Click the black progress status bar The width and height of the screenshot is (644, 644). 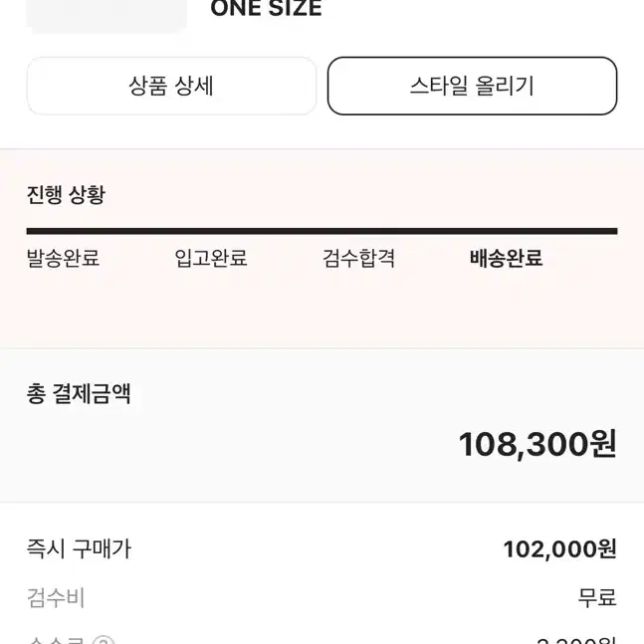click(322, 231)
